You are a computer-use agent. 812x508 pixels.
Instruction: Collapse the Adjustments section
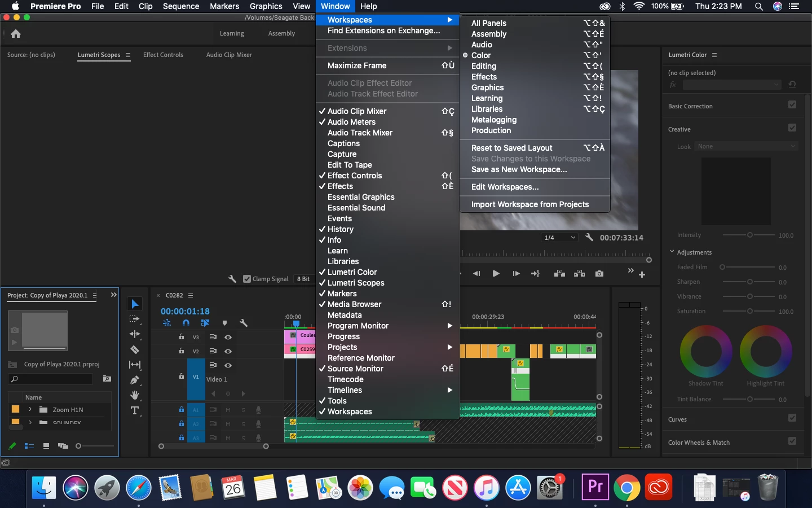click(x=672, y=252)
